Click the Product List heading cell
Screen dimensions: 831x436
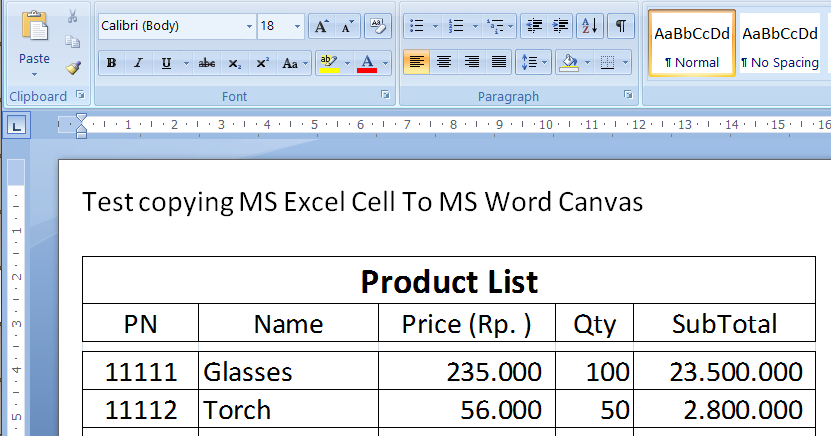[449, 280]
